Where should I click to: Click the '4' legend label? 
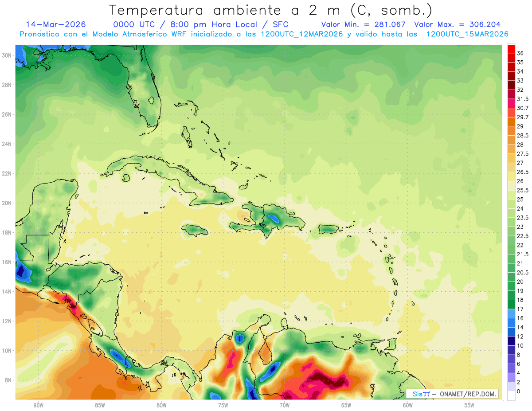pyautogui.click(x=519, y=373)
